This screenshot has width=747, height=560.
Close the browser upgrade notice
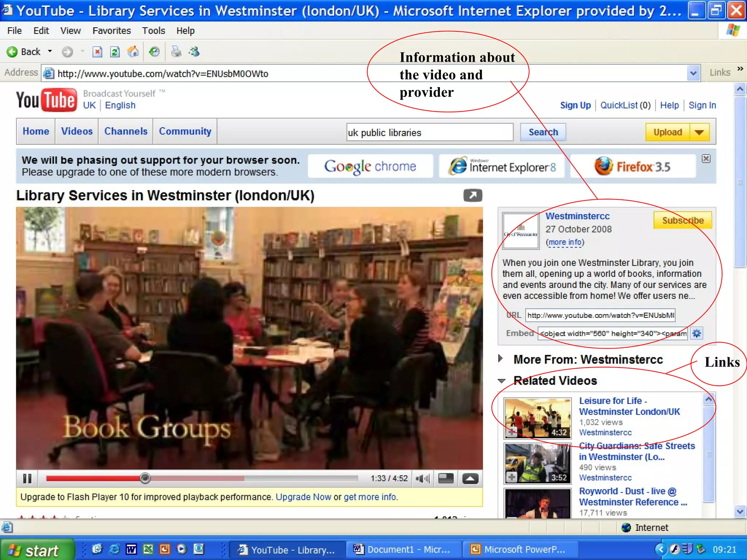[706, 159]
